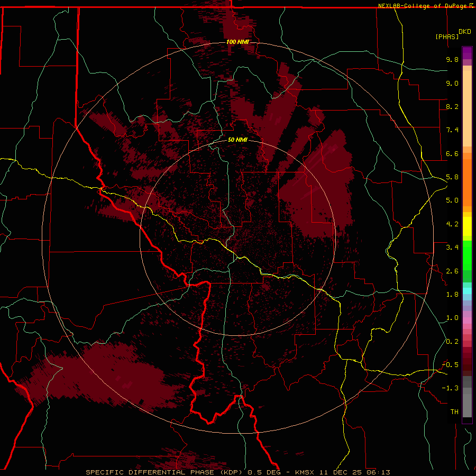Click the yellow segment of color bar
The width and height of the screenshot is (476, 476).
467,226
